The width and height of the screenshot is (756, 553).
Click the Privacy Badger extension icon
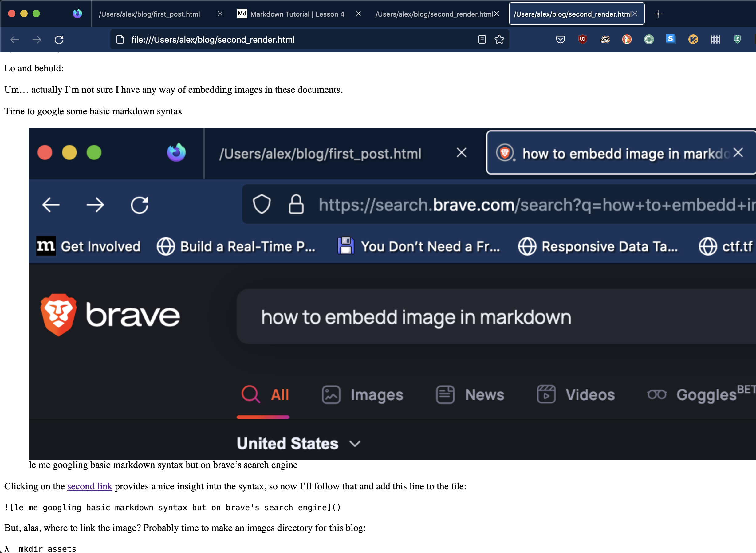(x=604, y=40)
